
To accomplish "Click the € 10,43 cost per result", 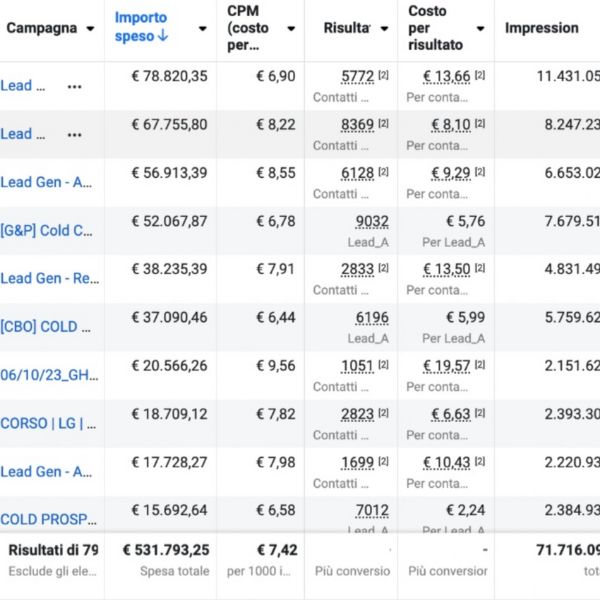I will (447, 463).
